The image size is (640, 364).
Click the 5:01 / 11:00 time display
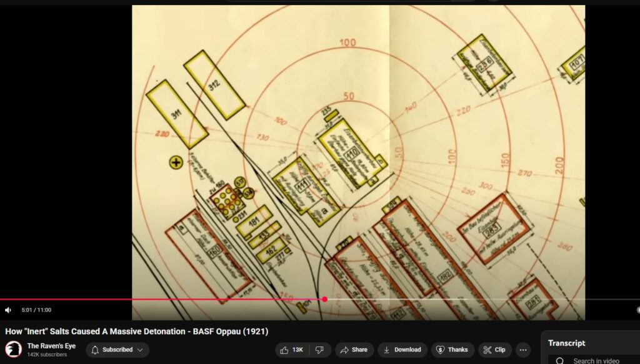pos(36,310)
